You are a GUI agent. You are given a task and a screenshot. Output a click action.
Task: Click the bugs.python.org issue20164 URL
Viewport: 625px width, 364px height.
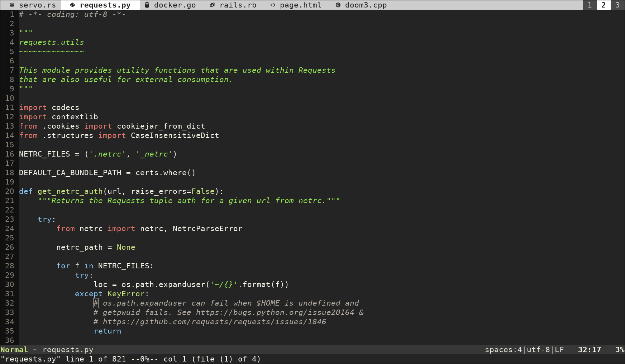pyautogui.click(x=275, y=312)
